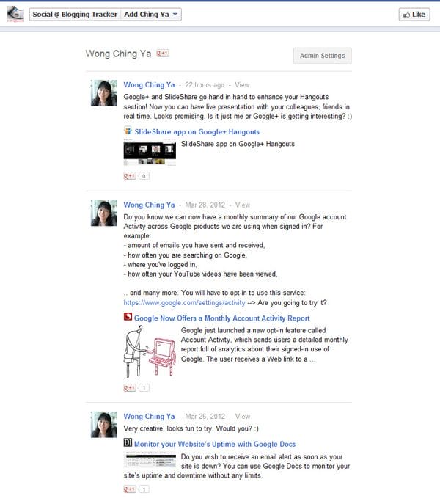Open the Hangouts screenshot thumbnail
This screenshot has height=504, width=440.
coord(150,152)
